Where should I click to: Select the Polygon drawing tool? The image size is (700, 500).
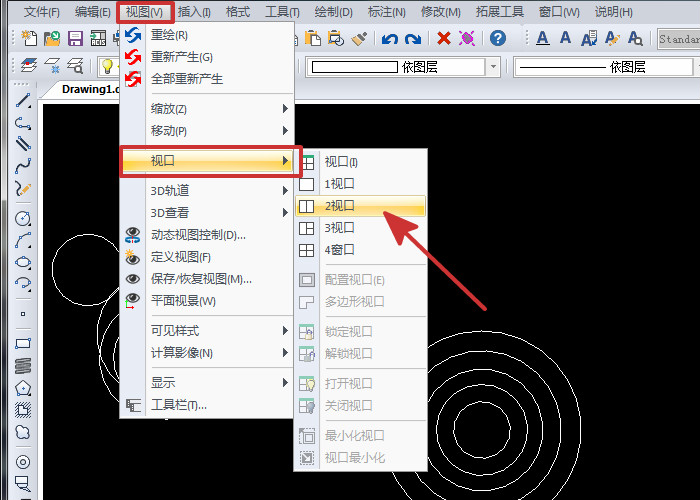click(x=23, y=388)
